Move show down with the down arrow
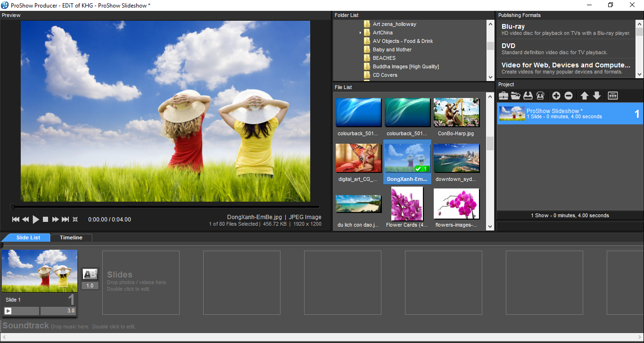 tap(597, 96)
